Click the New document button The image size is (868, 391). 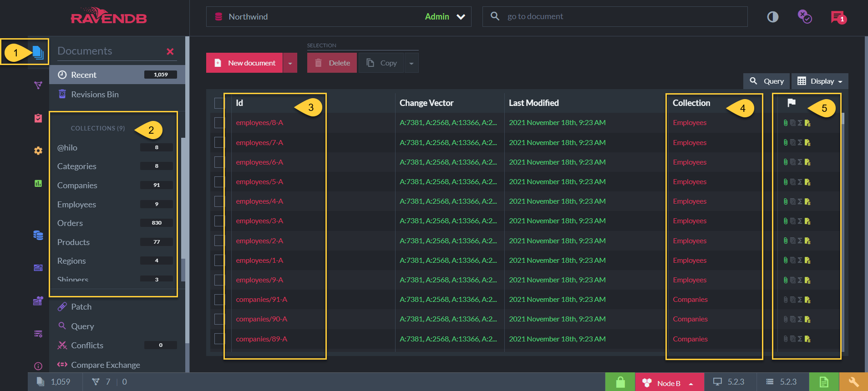coord(244,63)
